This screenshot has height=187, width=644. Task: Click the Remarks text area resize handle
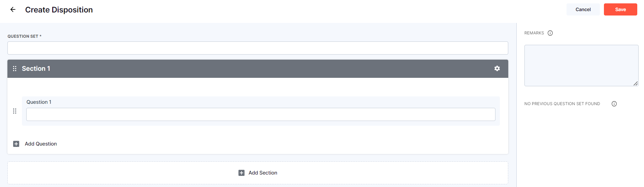click(x=636, y=83)
